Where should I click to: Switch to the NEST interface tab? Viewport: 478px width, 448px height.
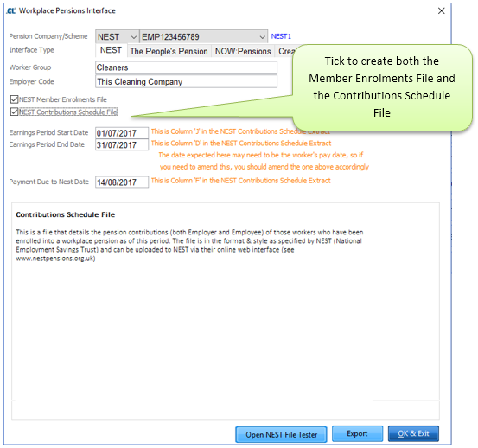click(x=111, y=50)
